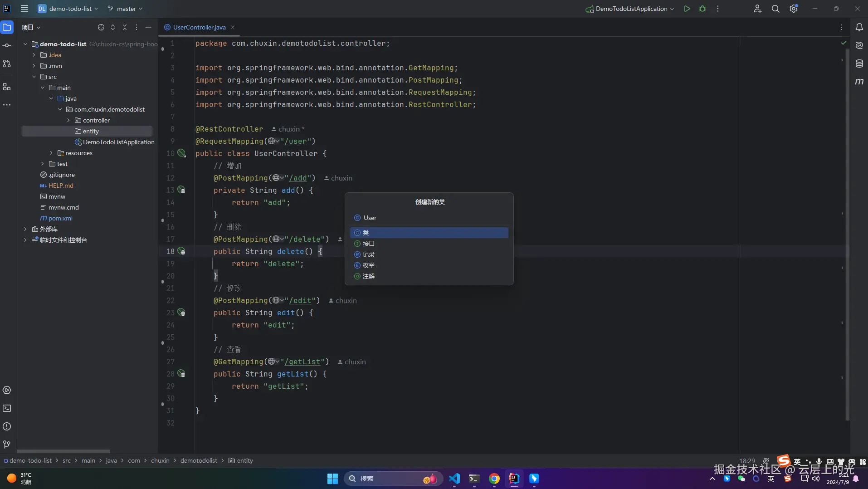Open the master branch dropdown
This screenshot has width=868, height=489.
point(125,9)
